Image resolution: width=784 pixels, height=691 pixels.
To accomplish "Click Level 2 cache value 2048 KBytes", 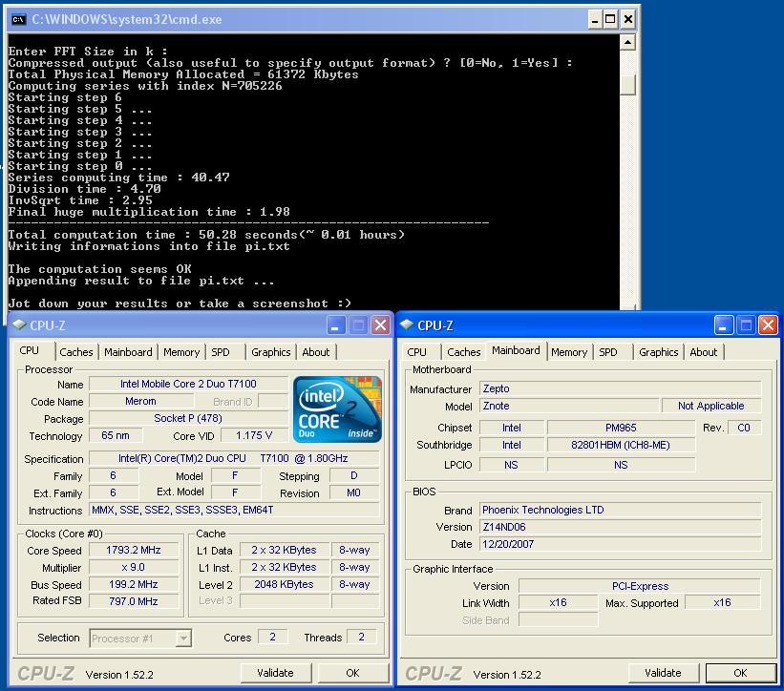I will [284, 584].
